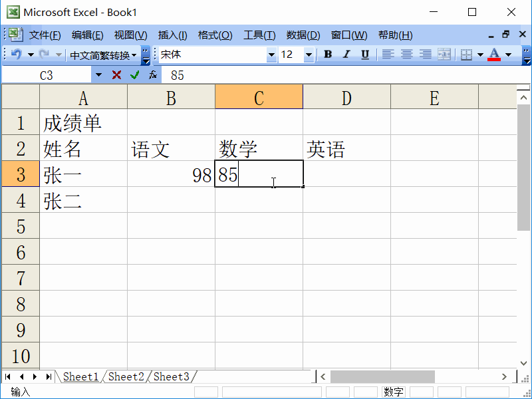Viewport: 532px width, 399px height.
Task: Click the Enter (green check) on formula bar
Action: (134, 74)
